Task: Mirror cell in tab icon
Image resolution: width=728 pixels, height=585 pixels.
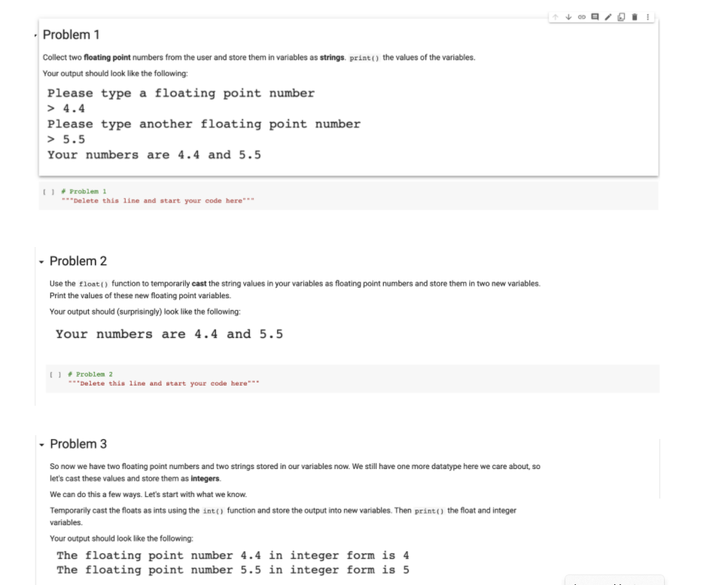Action: pyautogui.click(x=621, y=17)
